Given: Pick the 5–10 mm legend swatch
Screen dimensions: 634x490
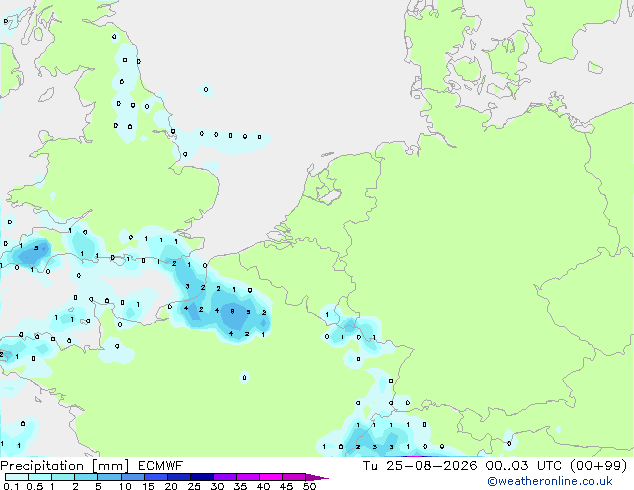Looking at the screenshot, I should pyautogui.click(x=109, y=477).
